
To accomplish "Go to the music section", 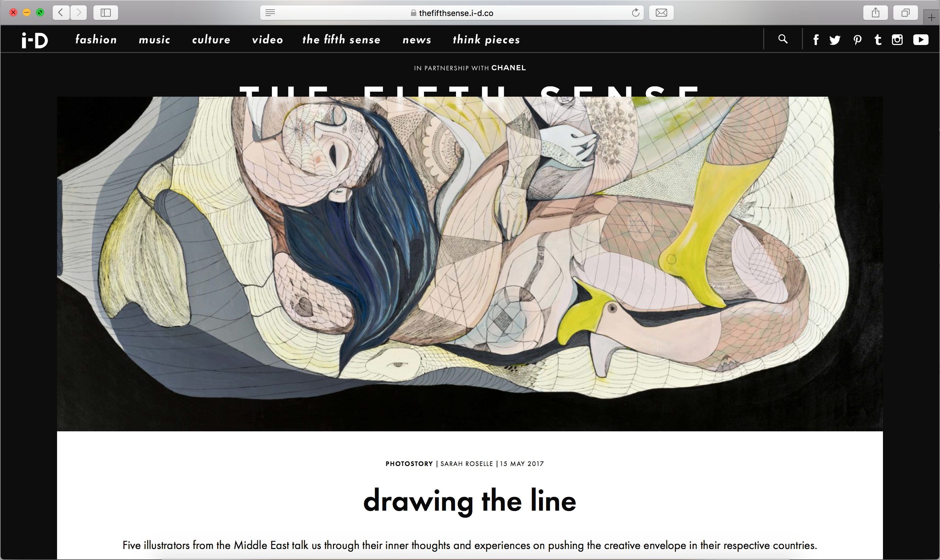I will pos(154,40).
